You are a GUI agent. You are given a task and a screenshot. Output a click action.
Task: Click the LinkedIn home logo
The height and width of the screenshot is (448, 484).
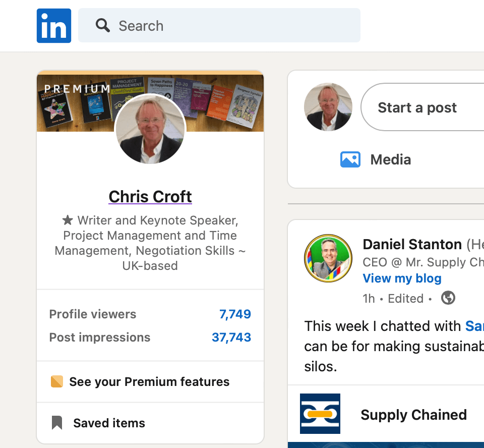click(54, 26)
